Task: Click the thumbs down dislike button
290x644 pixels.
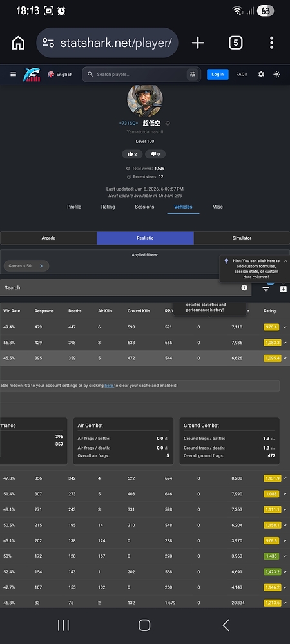Action: 155,154
